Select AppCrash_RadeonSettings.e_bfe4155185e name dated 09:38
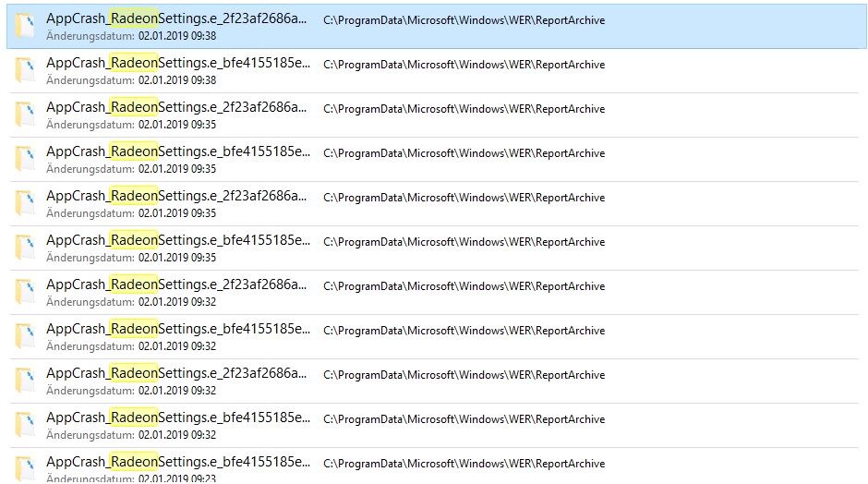Screen dimensions: 868x484 178,63
